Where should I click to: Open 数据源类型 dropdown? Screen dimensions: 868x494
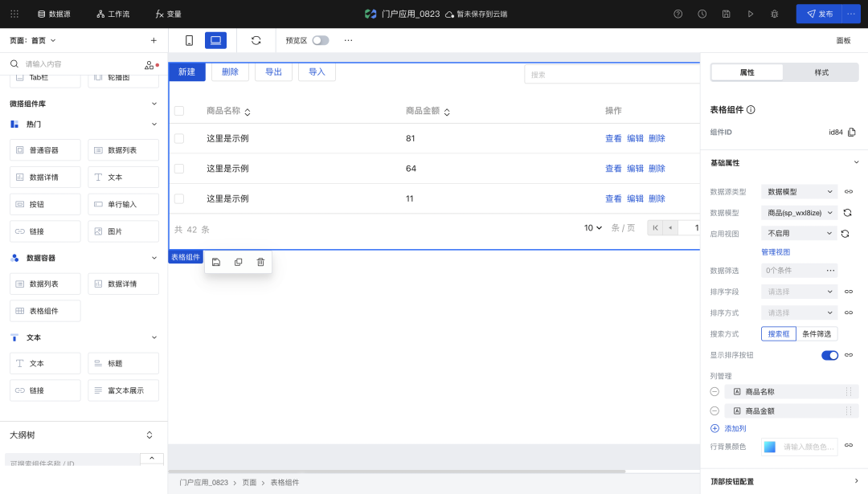click(800, 191)
